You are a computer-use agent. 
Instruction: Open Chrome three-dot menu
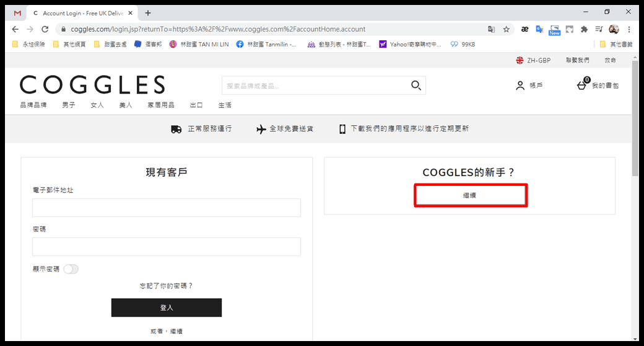pyautogui.click(x=629, y=29)
